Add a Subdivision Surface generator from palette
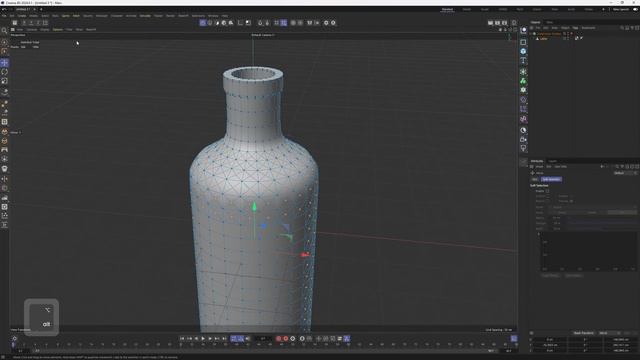The height and width of the screenshot is (360, 640). (x=523, y=72)
